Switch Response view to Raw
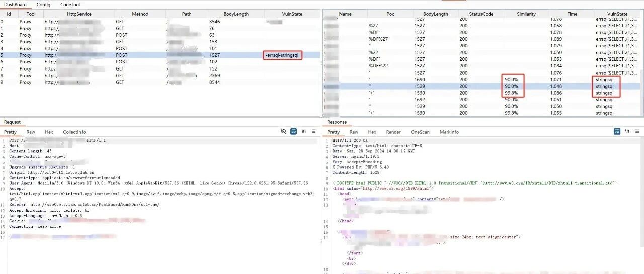The height and width of the screenshot is (274, 644). pos(354,132)
